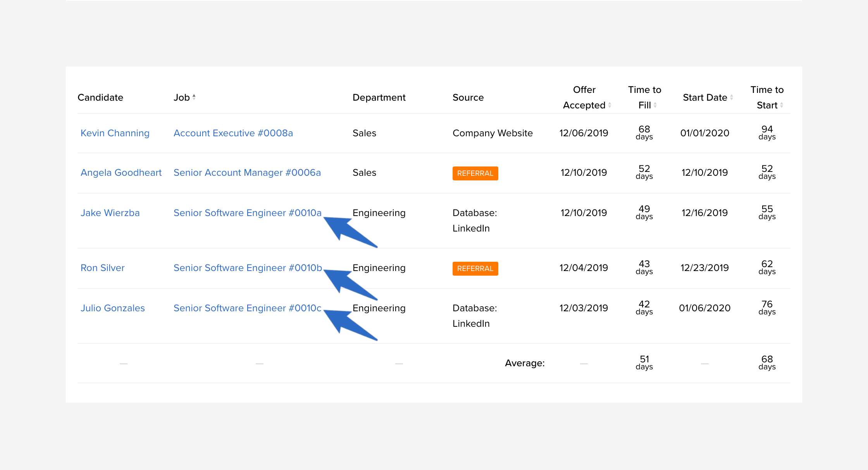868x470 pixels.
Task: Open Kevin Channing candidate profile
Action: click(115, 133)
